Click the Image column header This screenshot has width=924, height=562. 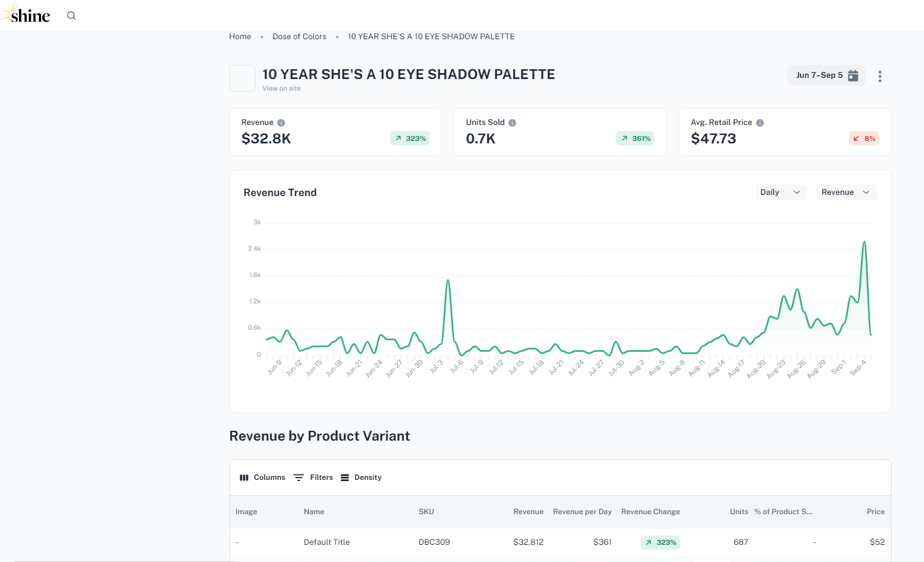pyautogui.click(x=246, y=512)
